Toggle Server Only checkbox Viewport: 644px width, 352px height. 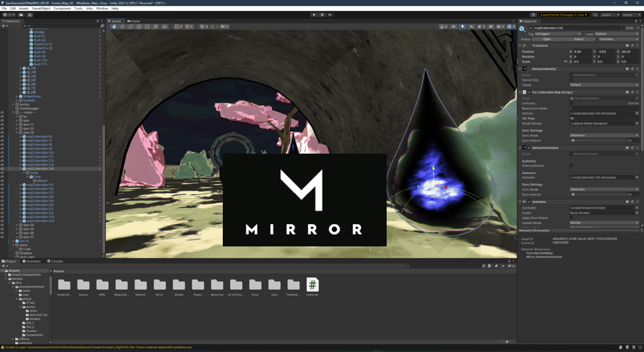click(x=571, y=80)
